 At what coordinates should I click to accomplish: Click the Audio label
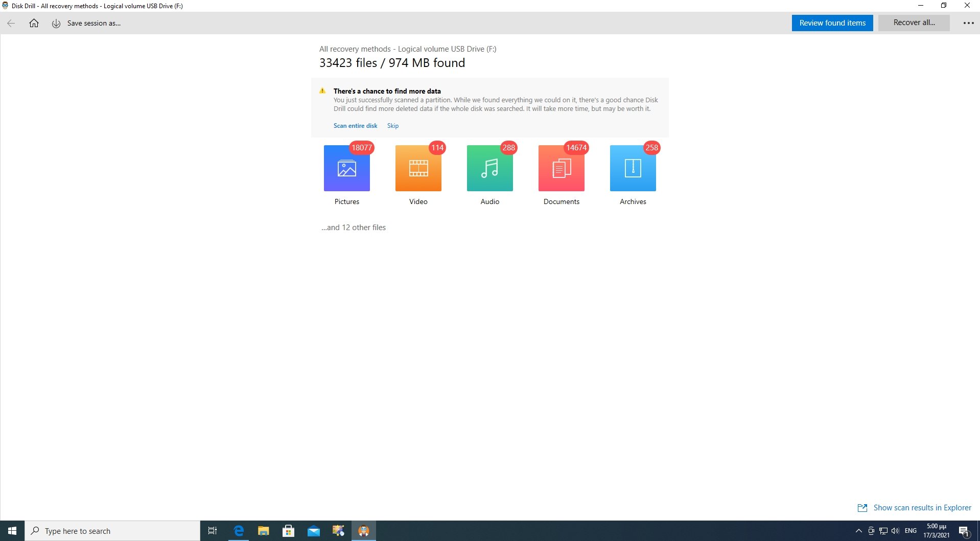click(490, 201)
